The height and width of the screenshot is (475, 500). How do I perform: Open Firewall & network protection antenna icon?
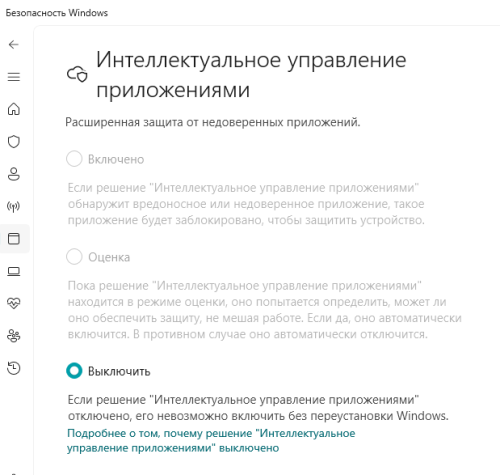click(14, 206)
